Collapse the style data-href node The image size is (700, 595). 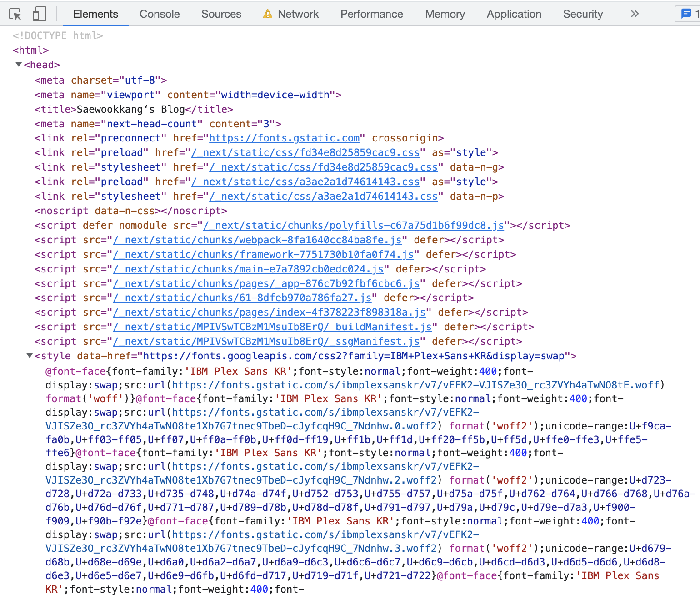click(x=30, y=356)
